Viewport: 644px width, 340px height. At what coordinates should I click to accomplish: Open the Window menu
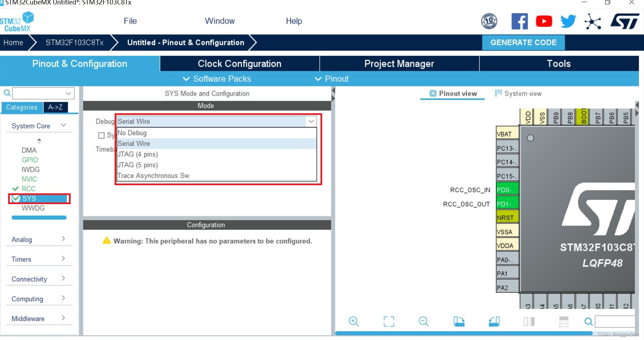(220, 21)
